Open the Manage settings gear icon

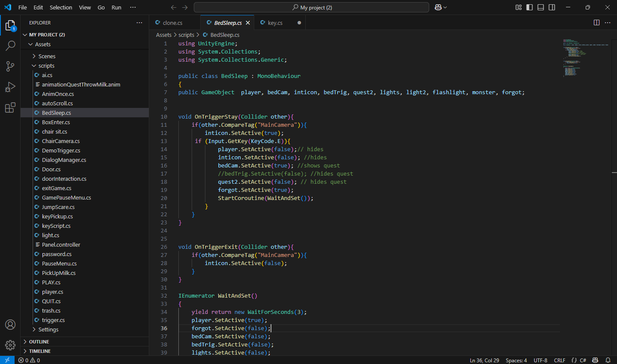tap(10, 345)
